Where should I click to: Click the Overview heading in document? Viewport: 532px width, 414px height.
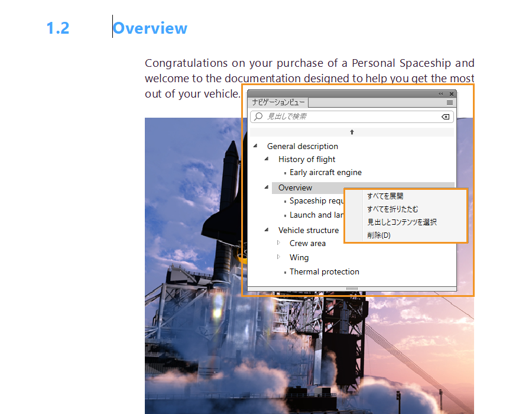150,28
